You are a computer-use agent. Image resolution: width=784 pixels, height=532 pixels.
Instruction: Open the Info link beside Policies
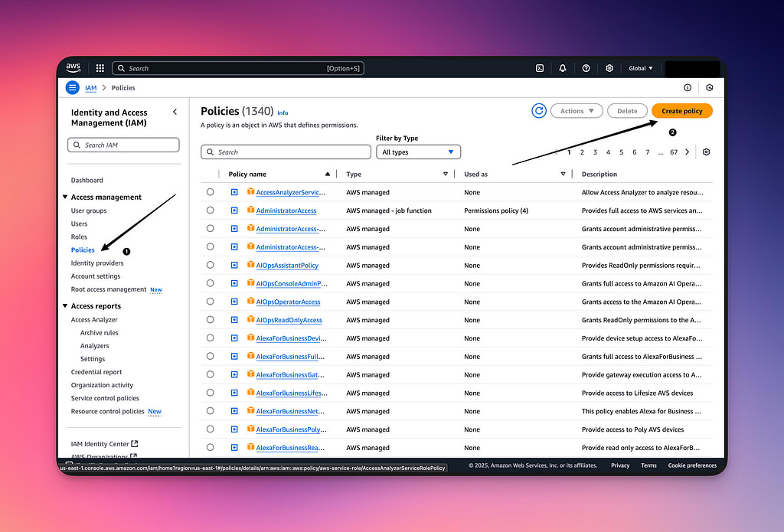(x=283, y=113)
